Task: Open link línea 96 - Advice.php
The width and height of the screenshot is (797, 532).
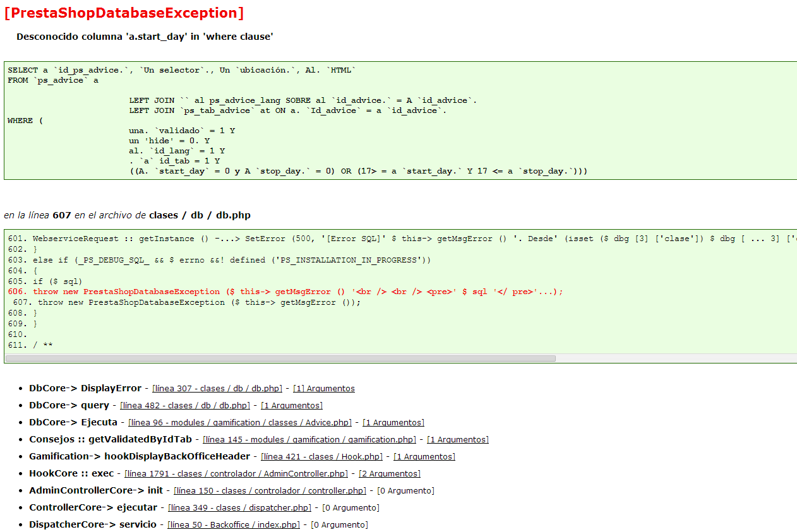Action: [241, 423]
